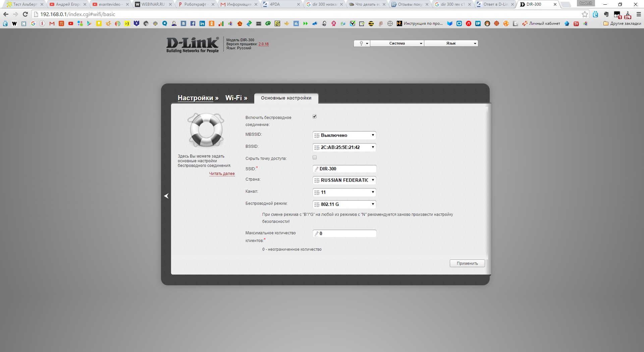Open the new tab button

pyautogui.click(x=566, y=5)
